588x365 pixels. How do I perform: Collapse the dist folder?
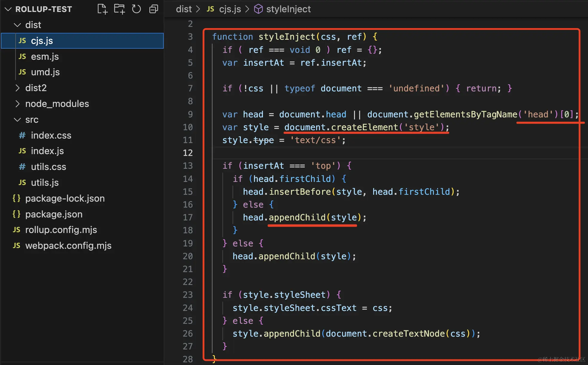click(18, 25)
